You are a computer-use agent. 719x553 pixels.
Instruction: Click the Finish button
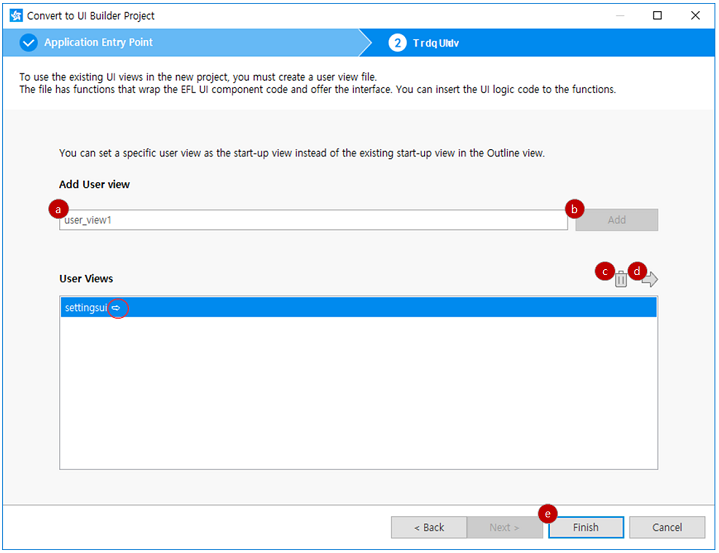tap(585, 527)
